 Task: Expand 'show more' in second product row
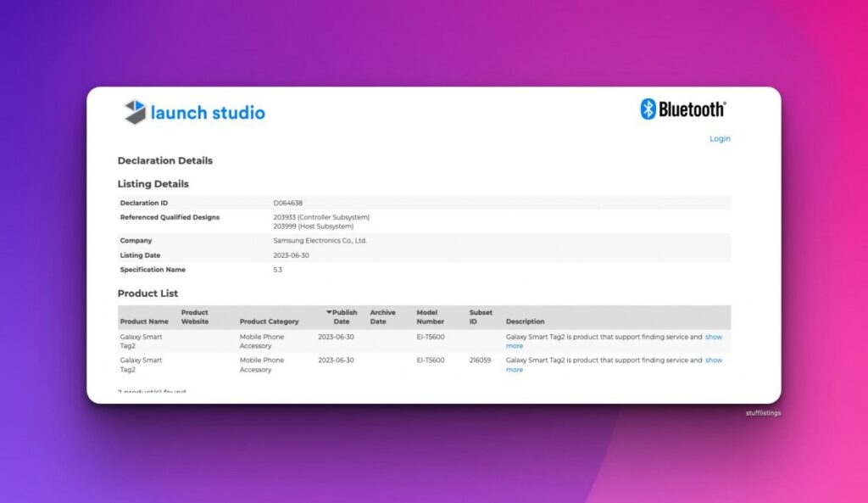(x=714, y=360)
